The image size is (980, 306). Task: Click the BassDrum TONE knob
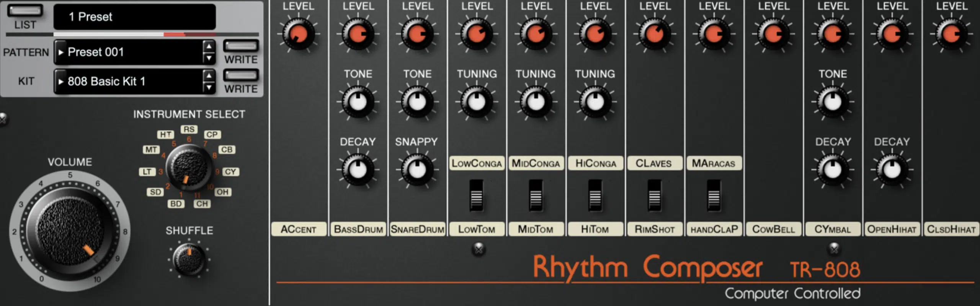[358, 102]
